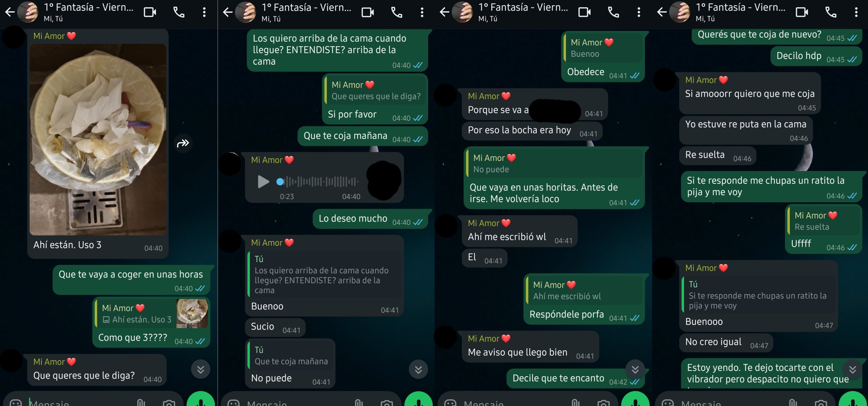Tap forward icon beside trash bin photo

pyautogui.click(x=183, y=143)
